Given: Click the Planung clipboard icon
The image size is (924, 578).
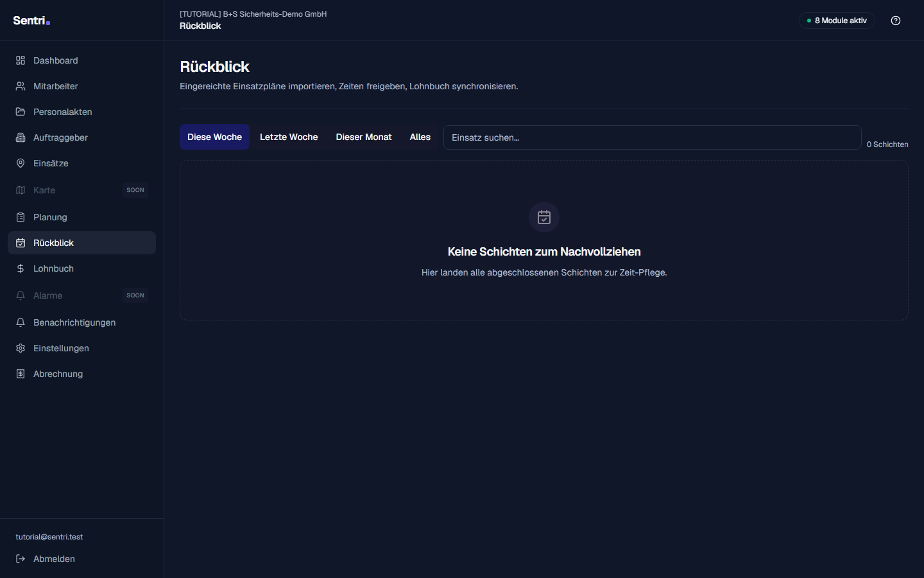Looking at the screenshot, I should pos(21,217).
